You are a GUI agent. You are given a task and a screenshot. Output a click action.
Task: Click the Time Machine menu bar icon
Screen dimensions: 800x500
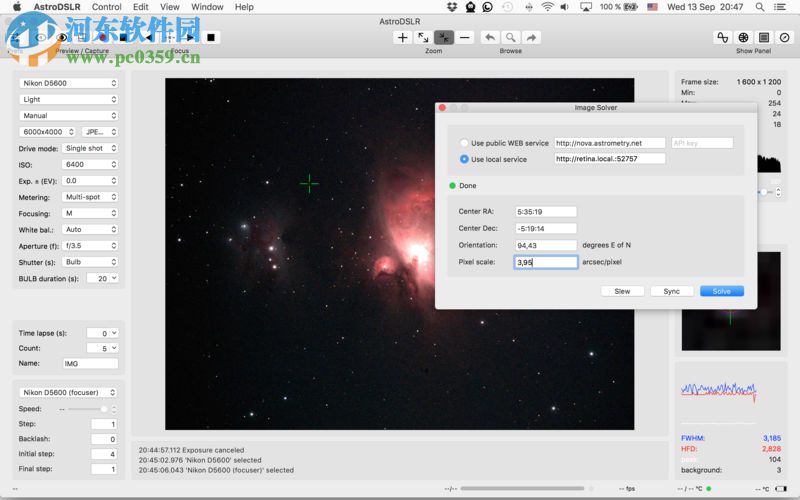tap(507, 7)
